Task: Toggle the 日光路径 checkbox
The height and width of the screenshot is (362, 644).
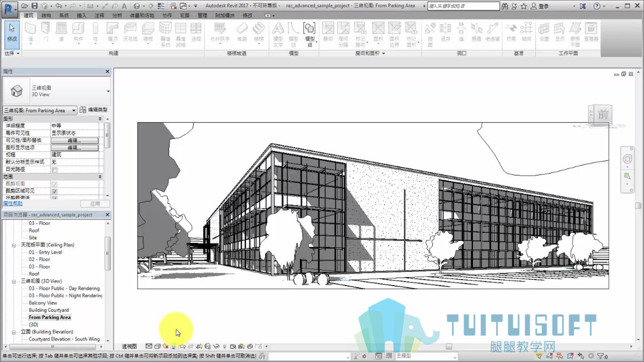Action: pyautogui.click(x=55, y=169)
